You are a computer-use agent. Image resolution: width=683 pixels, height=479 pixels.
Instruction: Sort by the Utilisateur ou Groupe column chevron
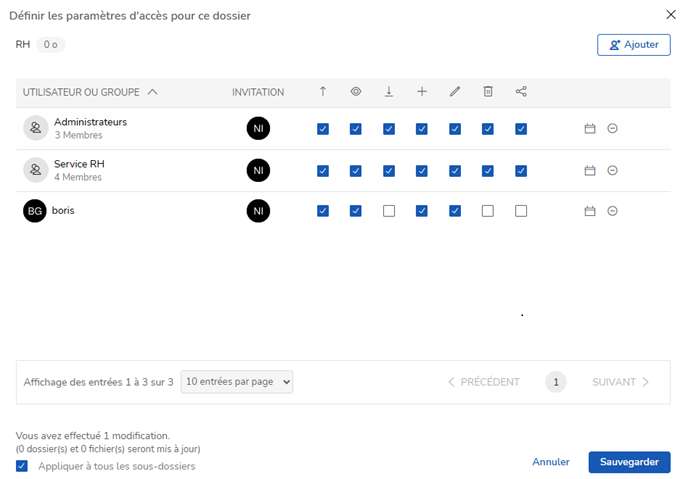(152, 92)
